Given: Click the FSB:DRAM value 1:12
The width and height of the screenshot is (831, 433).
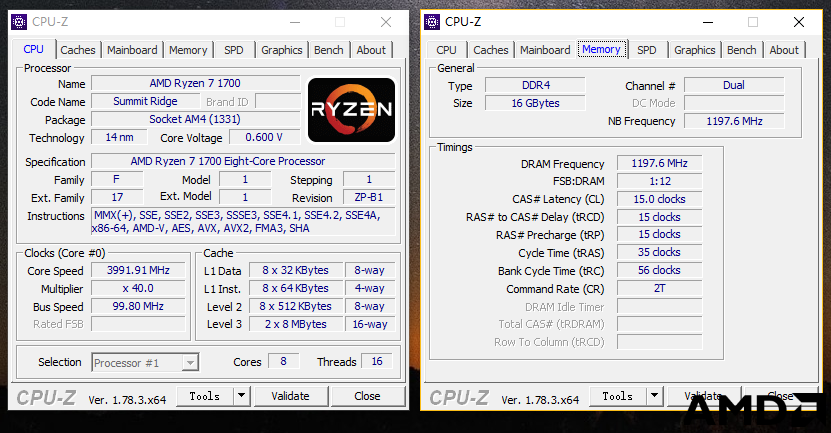Looking at the screenshot, I should (660, 181).
